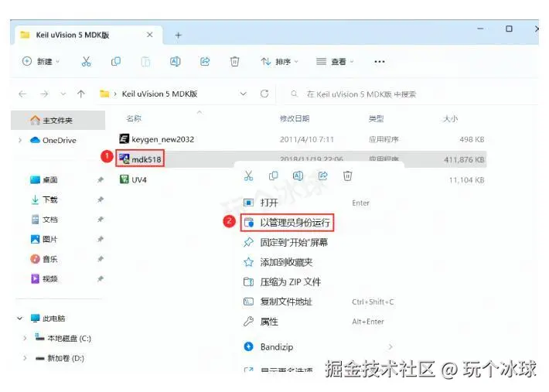Click the Cut icon in context menu
Viewport: 549px width, 392px height.
click(x=248, y=176)
